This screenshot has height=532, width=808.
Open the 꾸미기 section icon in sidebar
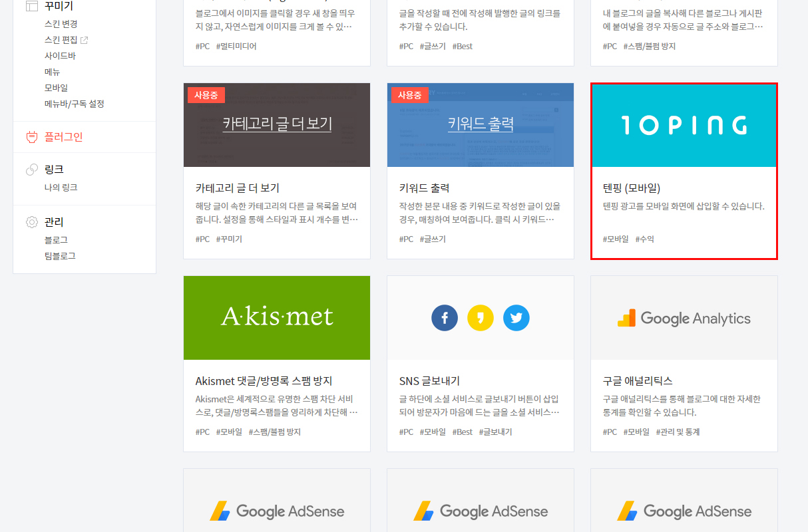coord(31,6)
